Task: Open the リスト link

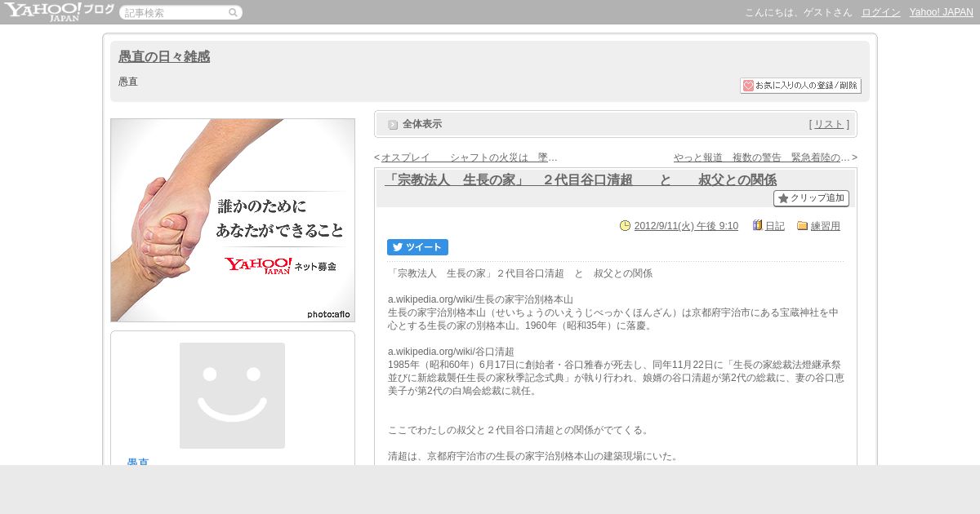Action: 829,124
